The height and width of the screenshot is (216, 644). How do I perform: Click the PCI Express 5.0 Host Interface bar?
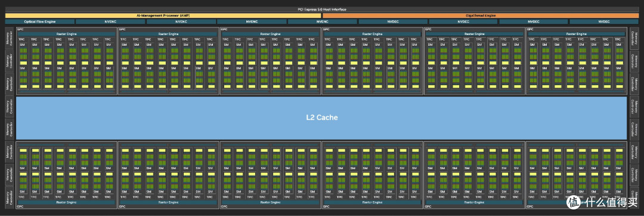[321, 9]
